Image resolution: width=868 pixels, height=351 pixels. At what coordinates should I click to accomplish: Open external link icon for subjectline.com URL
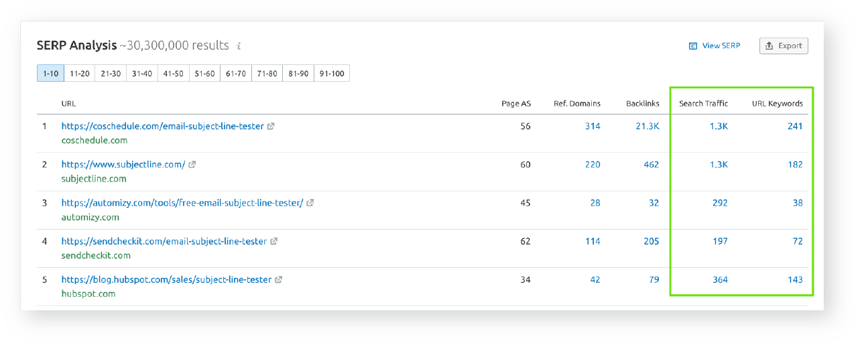click(x=192, y=164)
